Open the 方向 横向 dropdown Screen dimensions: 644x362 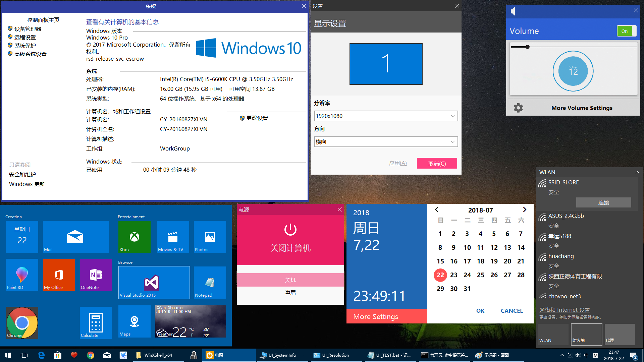tap(386, 142)
